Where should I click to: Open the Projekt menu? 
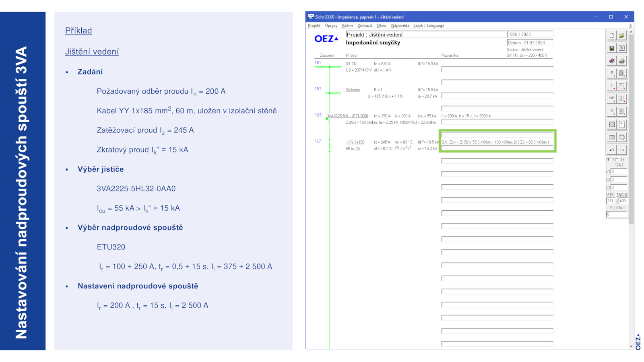[314, 25]
